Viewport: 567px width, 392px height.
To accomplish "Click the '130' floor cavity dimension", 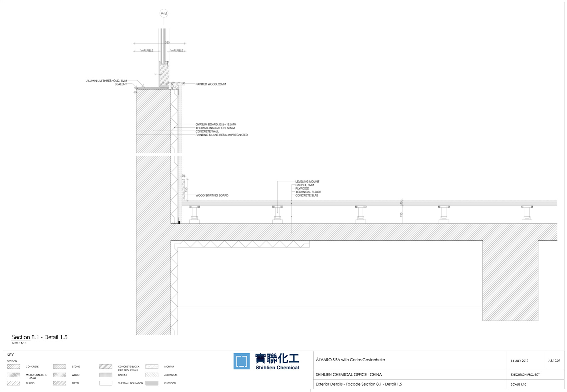I will click(x=402, y=215).
